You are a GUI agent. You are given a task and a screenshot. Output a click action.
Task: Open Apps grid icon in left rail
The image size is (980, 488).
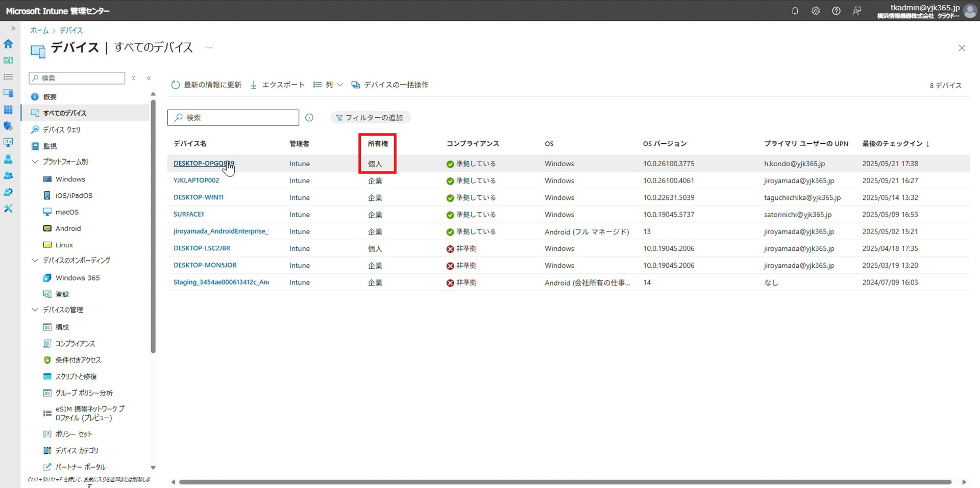click(x=8, y=110)
